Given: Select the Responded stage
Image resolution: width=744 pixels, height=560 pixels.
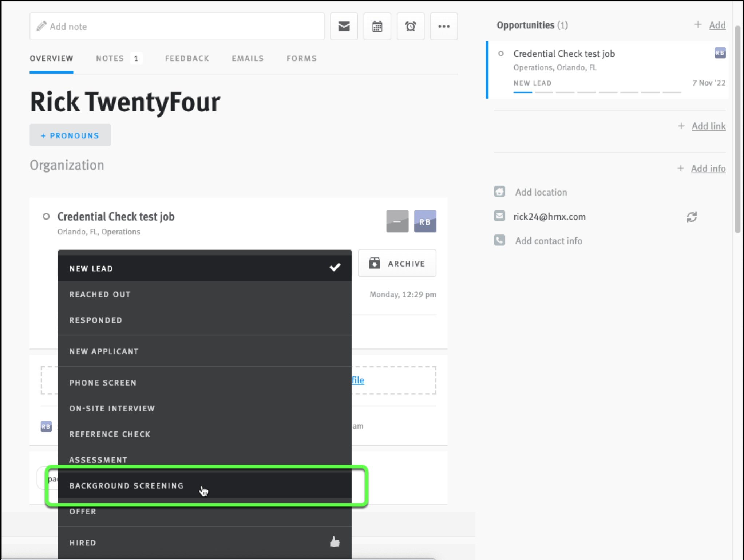Looking at the screenshot, I should click(x=205, y=320).
